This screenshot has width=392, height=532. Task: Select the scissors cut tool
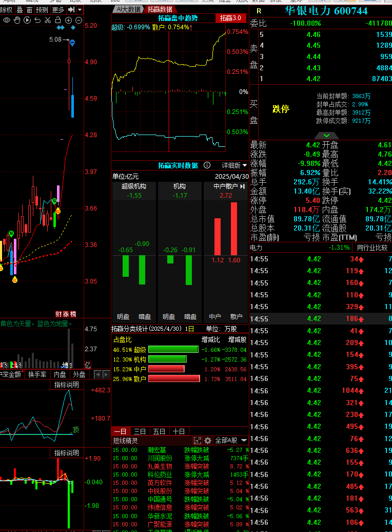pyautogui.click(x=48, y=21)
